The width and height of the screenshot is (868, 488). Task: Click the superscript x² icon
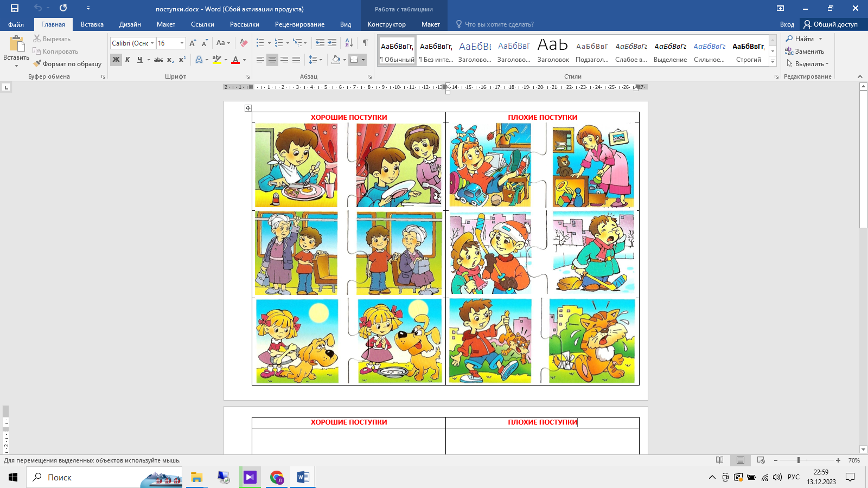[182, 60]
